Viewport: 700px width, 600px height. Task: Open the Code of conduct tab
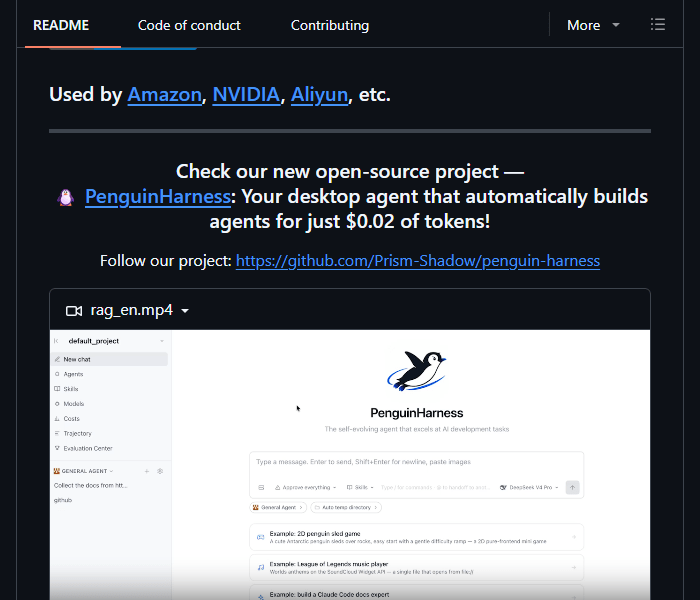pyautogui.click(x=189, y=25)
